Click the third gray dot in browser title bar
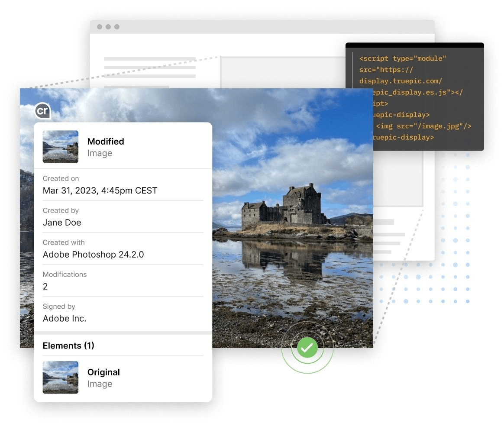504x423 pixels. pos(117,27)
